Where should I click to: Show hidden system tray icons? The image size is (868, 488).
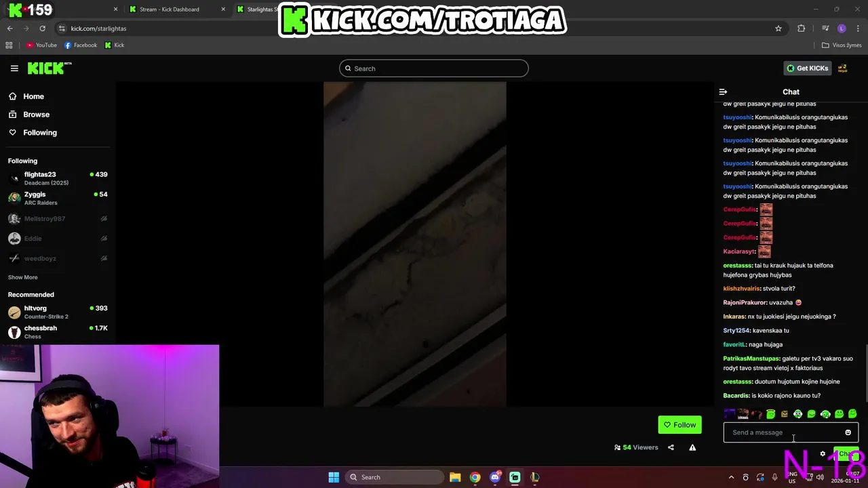731,477
